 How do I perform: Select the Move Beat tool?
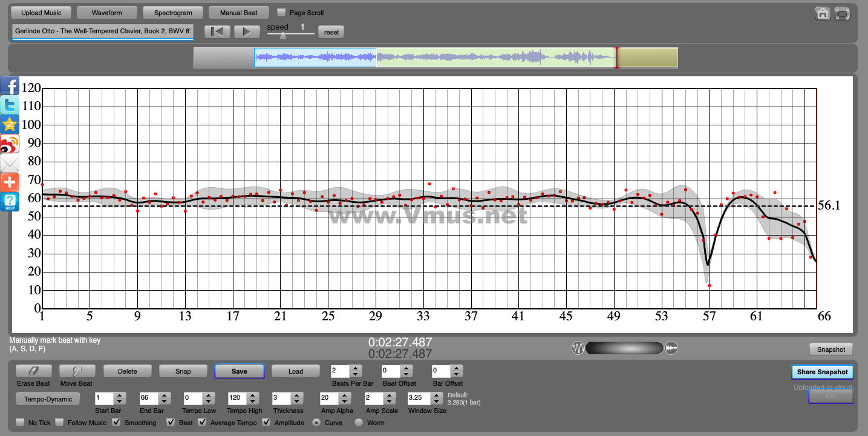[76, 371]
